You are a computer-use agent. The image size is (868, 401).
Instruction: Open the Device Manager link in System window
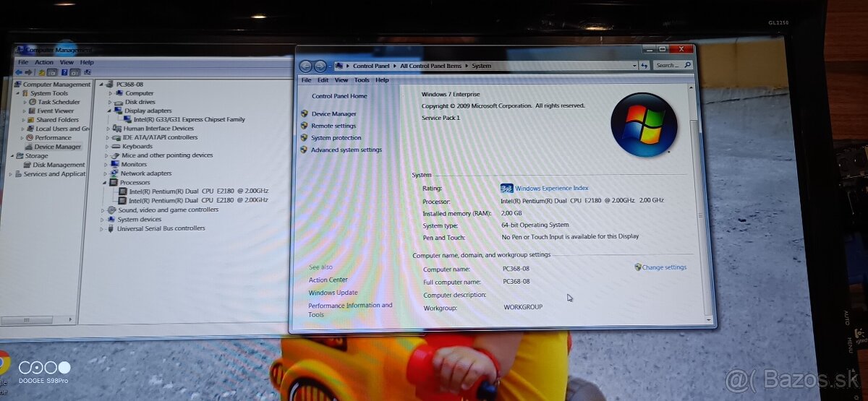tap(333, 113)
